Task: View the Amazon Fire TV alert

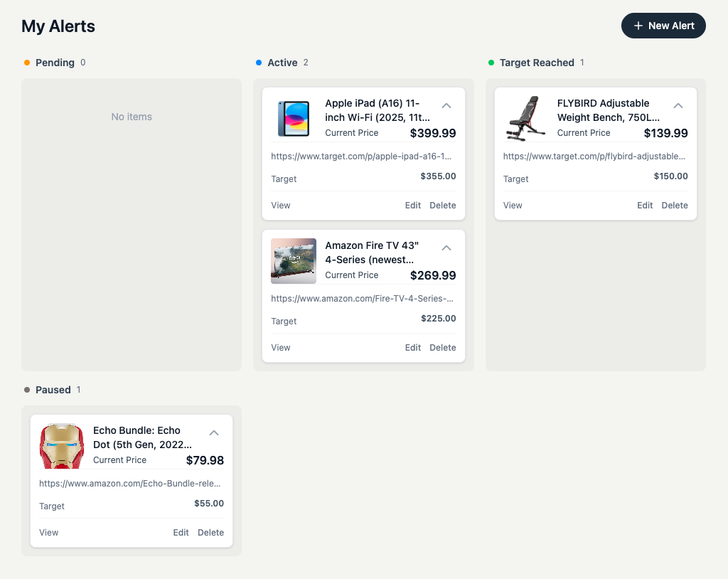Action: tap(280, 347)
